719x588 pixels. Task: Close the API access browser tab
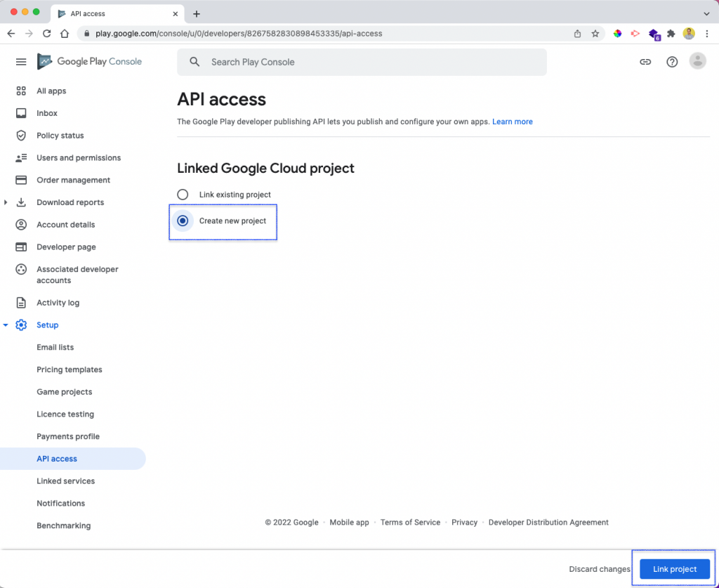[x=175, y=14]
